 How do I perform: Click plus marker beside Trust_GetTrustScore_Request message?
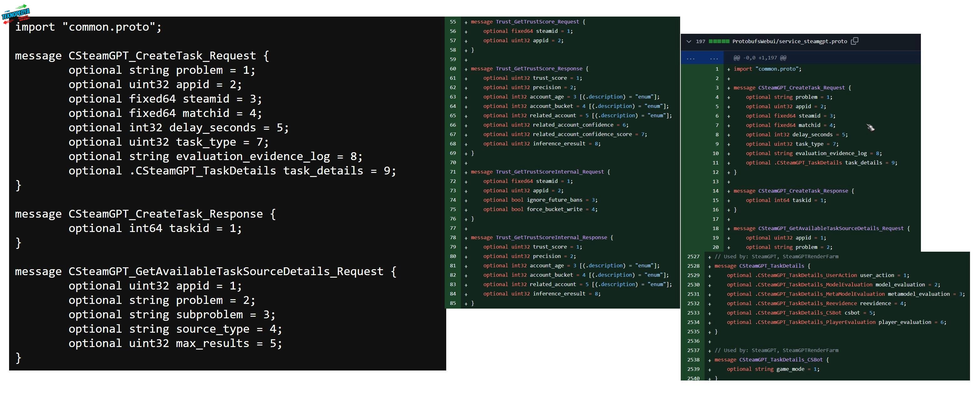tap(466, 23)
